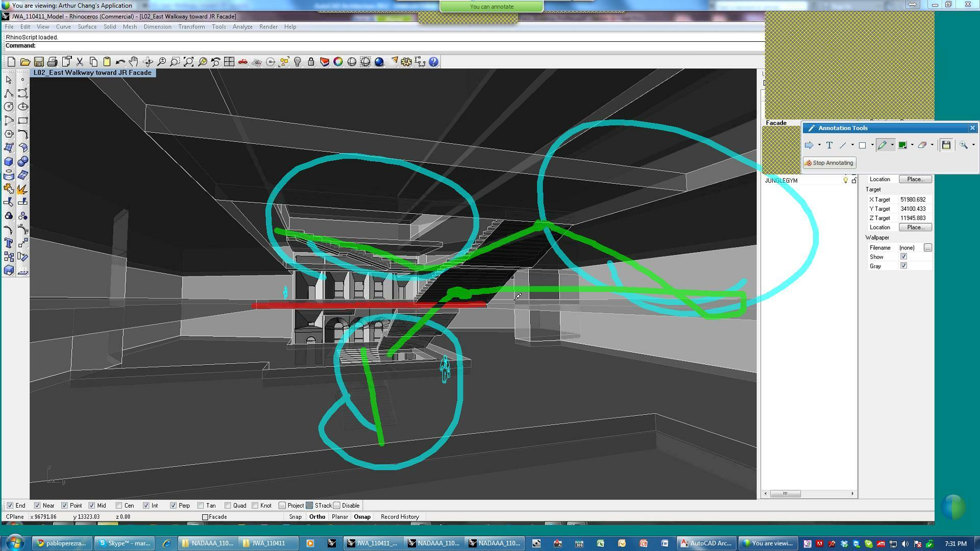
Task: Open the Four Viewports layout icon
Action: pos(229,62)
